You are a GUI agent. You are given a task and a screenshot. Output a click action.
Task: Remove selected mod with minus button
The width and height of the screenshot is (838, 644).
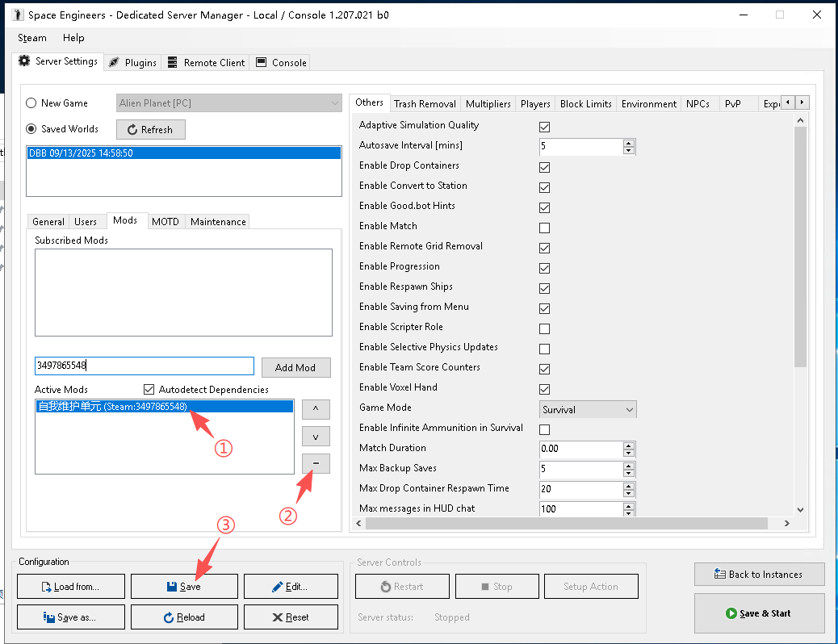316,463
